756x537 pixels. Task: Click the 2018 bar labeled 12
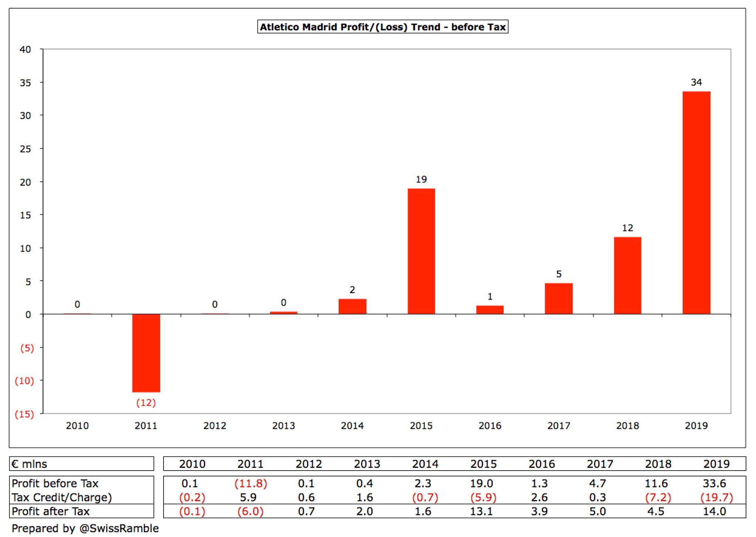point(628,276)
